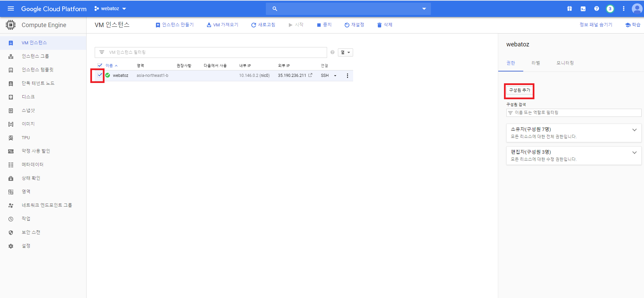Uncheck the webatoz instance checkbox
644x298 pixels.
[100, 75]
